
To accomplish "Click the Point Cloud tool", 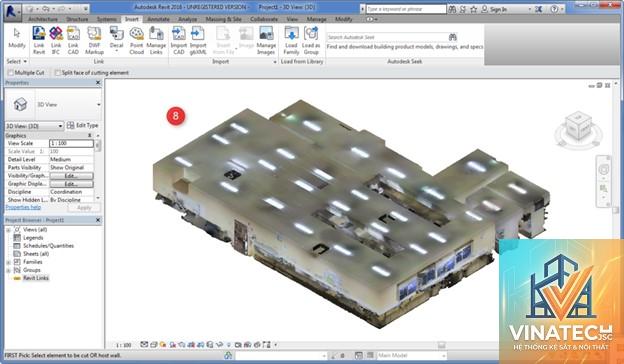I will 136,41.
